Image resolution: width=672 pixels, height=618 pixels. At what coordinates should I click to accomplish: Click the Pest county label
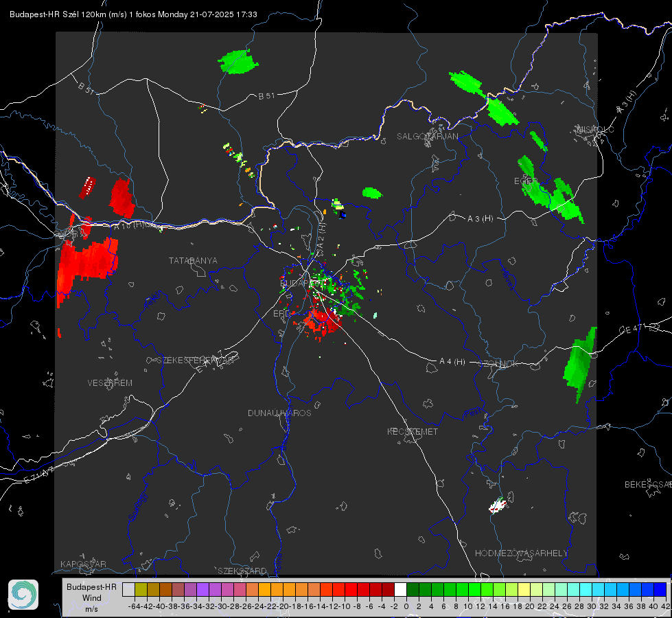(473, 414)
